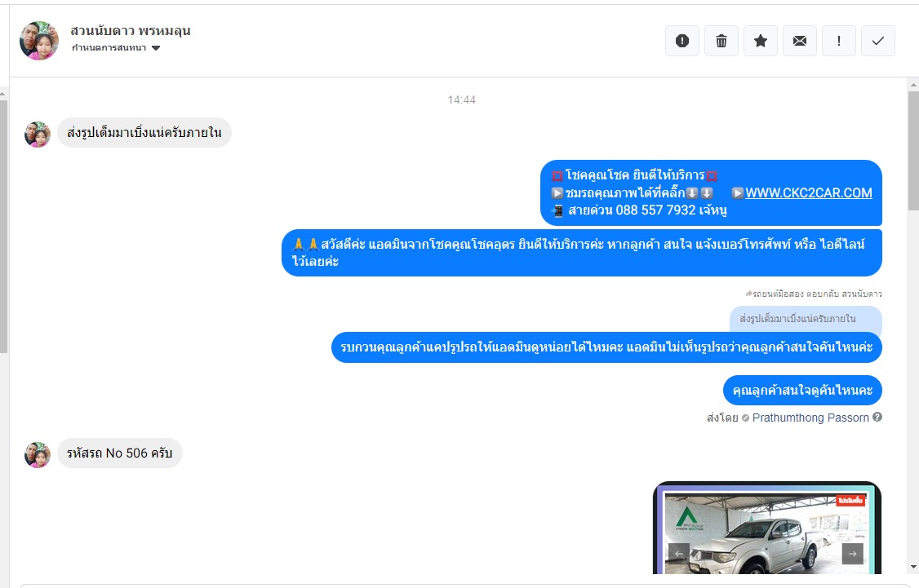Click contact name สวนนับดาว พรหมคุน in header

click(130, 30)
